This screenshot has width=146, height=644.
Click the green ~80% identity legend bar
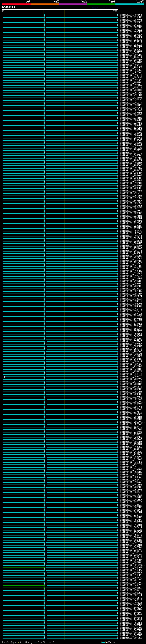[x=101, y=4]
